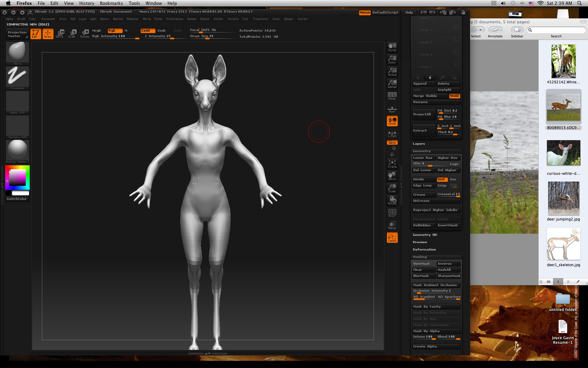Screen dimensions: 588x368
Task: Collapse the Masking panel
Action: (x=419, y=257)
